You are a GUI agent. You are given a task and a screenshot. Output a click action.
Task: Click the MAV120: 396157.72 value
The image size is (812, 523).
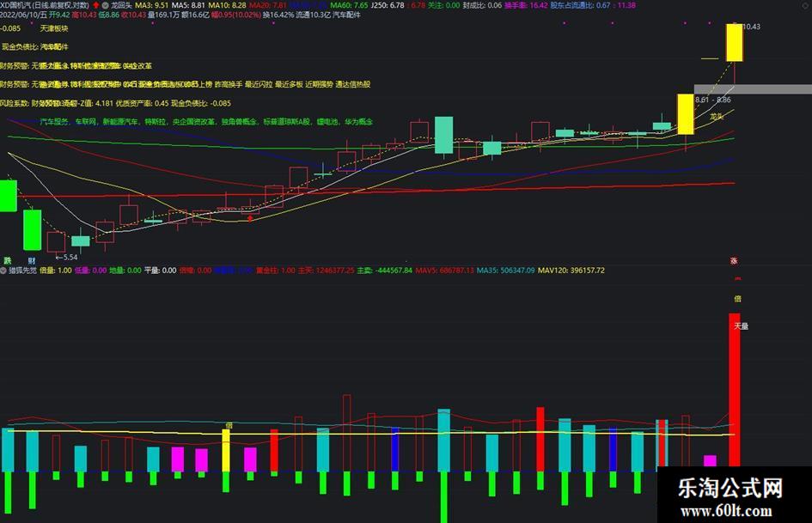pyautogui.click(x=571, y=271)
